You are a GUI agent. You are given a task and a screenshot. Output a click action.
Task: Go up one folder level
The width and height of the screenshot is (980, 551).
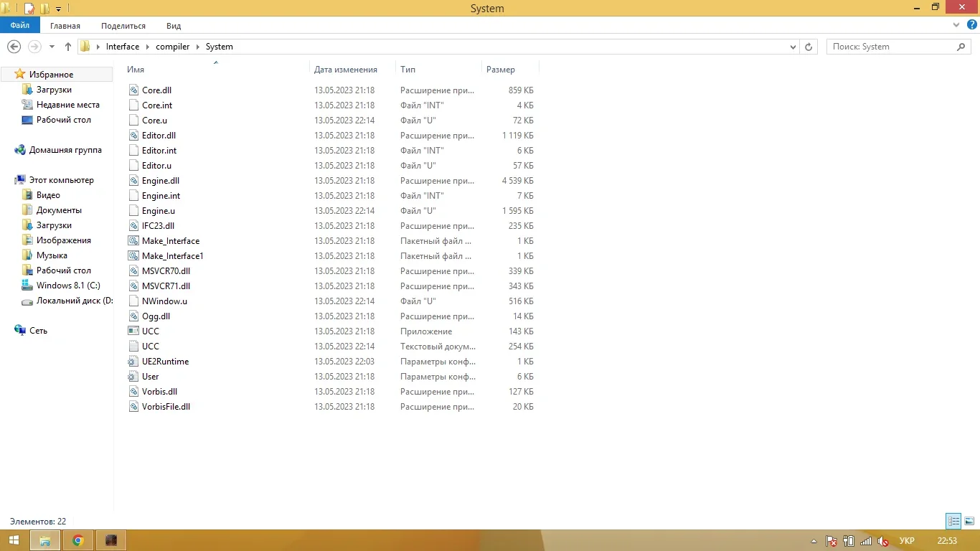coord(68,47)
